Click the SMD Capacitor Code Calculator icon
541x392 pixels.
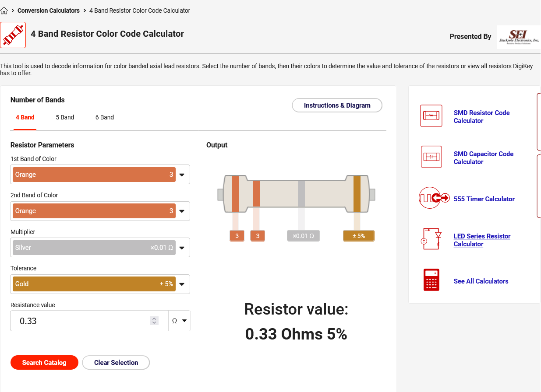point(431,157)
